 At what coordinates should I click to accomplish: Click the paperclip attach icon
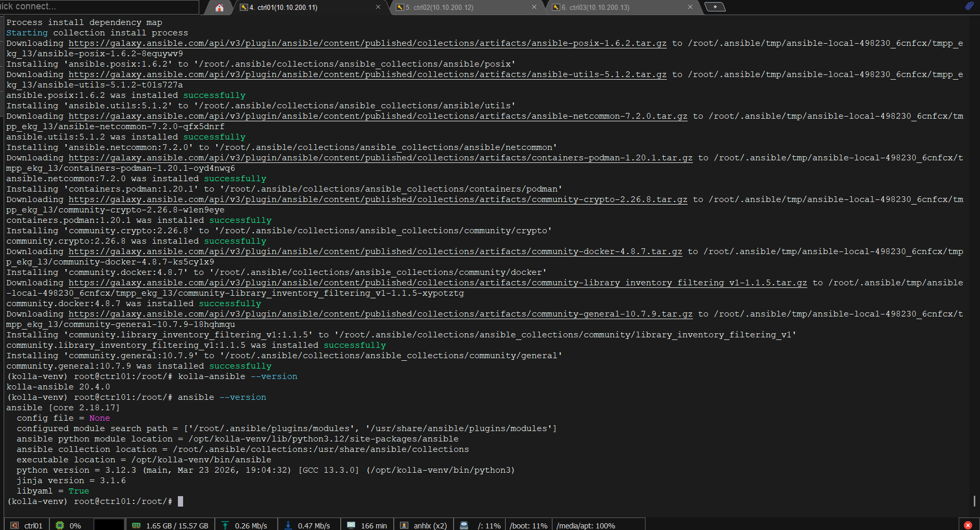(x=970, y=6)
